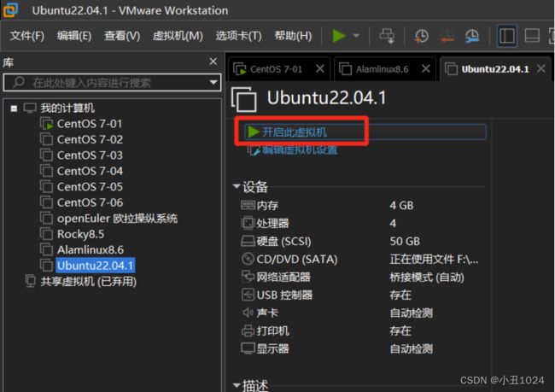
Task: Open the 帮助(H) menu
Action: [293, 36]
